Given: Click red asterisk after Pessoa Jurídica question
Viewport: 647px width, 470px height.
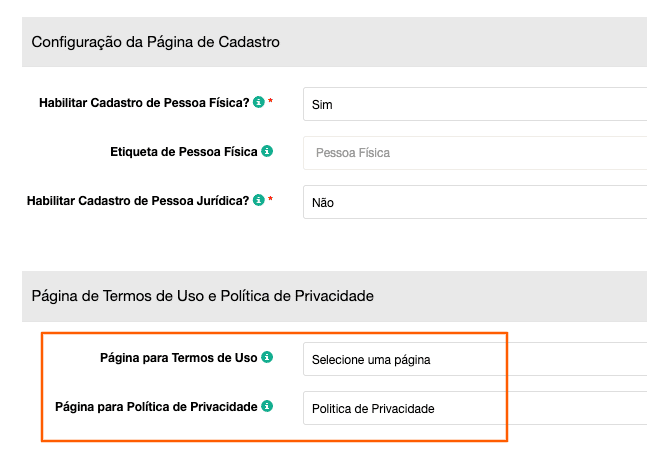Looking at the screenshot, I should [x=270, y=200].
